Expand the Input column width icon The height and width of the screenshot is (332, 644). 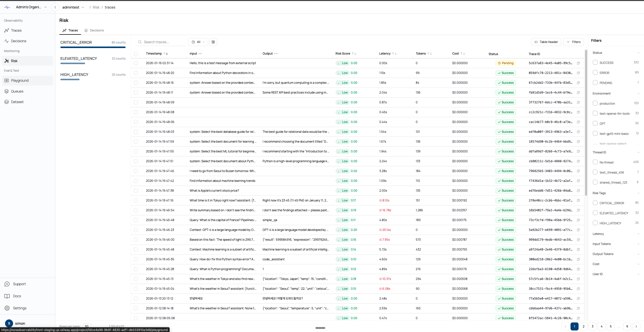click(x=200, y=54)
